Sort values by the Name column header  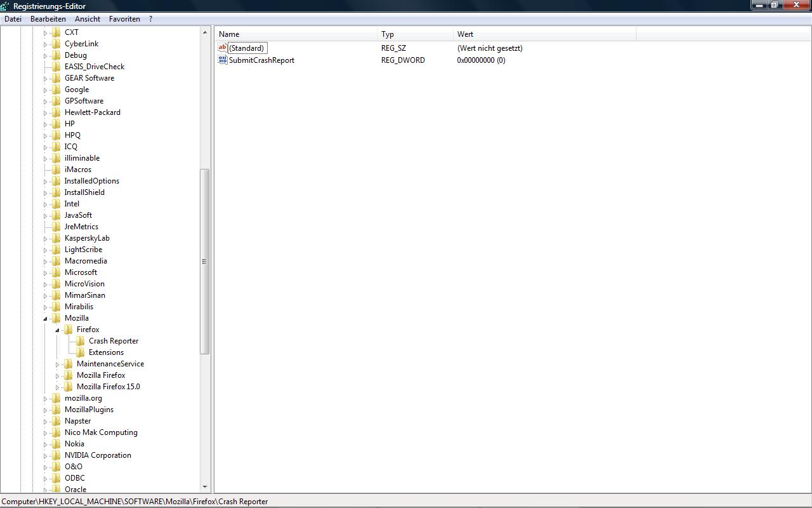296,34
